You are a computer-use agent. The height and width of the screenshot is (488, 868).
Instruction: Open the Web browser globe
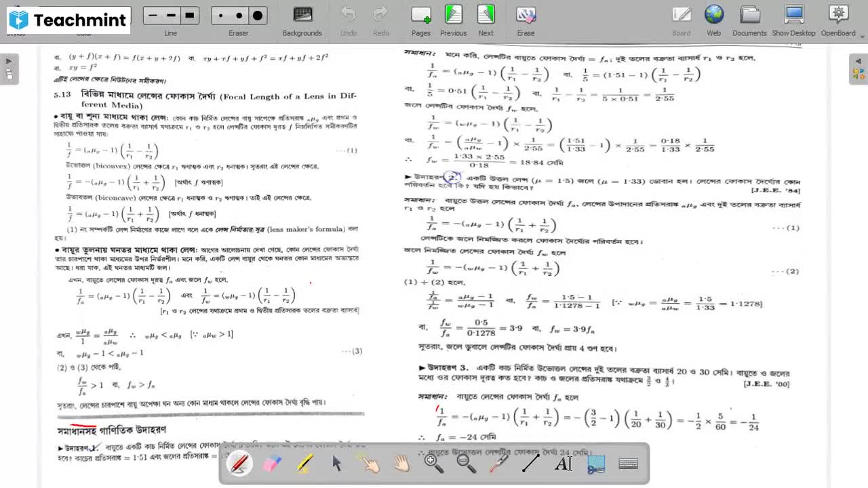pos(714,21)
